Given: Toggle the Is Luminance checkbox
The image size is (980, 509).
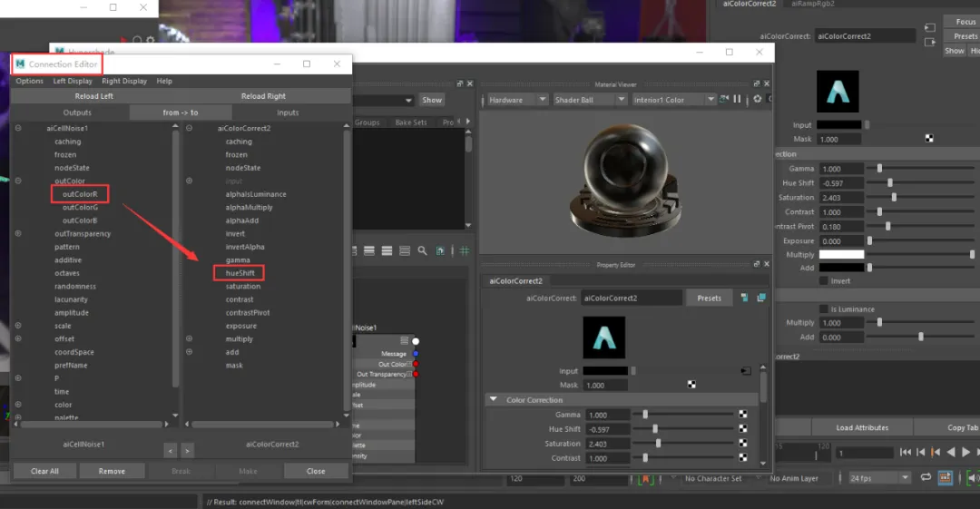Looking at the screenshot, I should (824, 308).
